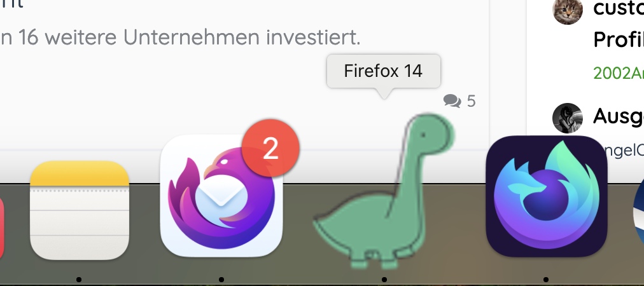644x286 pixels.
Task: Follow the green "2002Ar" link
Action: pos(619,73)
